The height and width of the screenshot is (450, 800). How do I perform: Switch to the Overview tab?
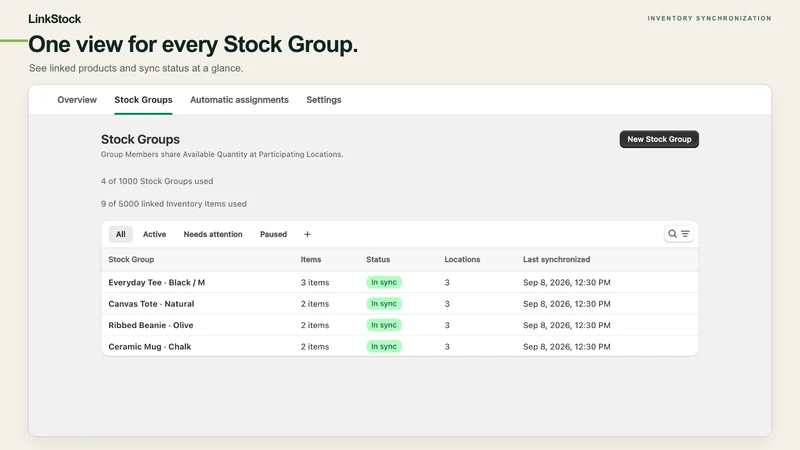[x=77, y=100]
